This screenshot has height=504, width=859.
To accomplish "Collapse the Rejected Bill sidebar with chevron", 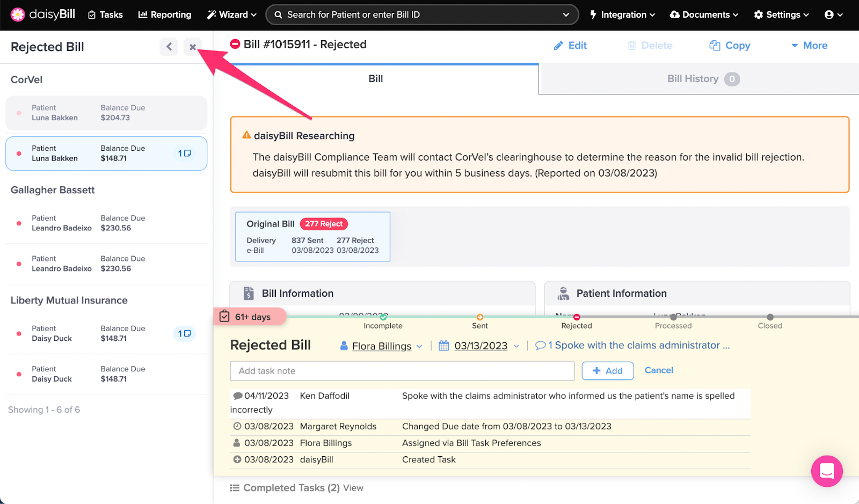I will [x=169, y=47].
